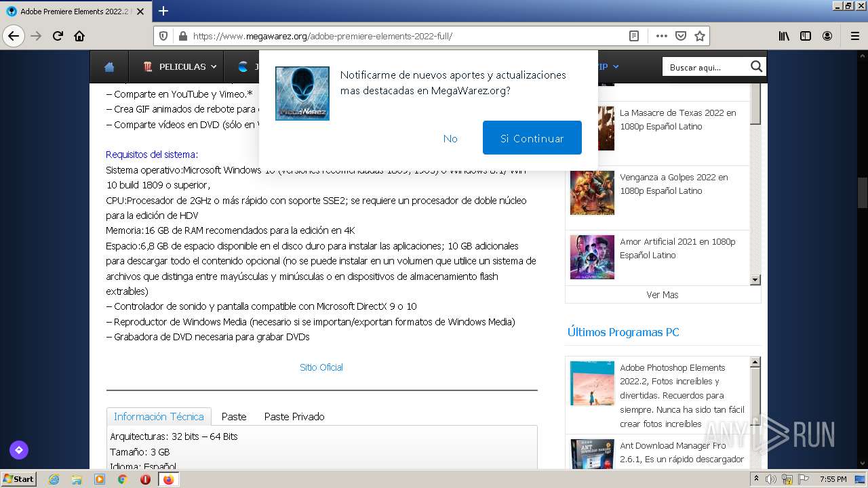Open the page actions three-dot menu
The image size is (868, 488).
click(x=661, y=36)
